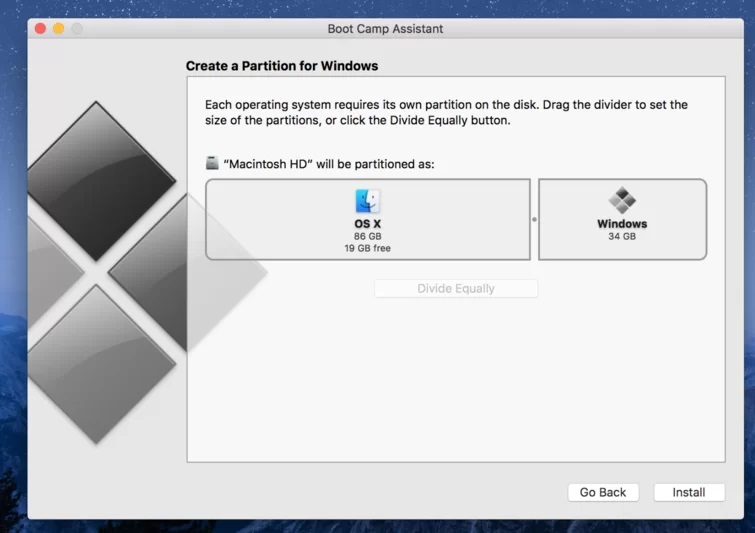Click the Go Back button
Image resolution: width=755 pixels, height=533 pixels.
(x=603, y=492)
